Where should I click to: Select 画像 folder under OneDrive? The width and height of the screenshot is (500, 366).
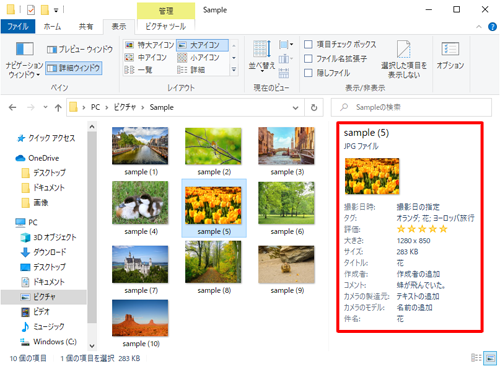(x=35, y=202)
